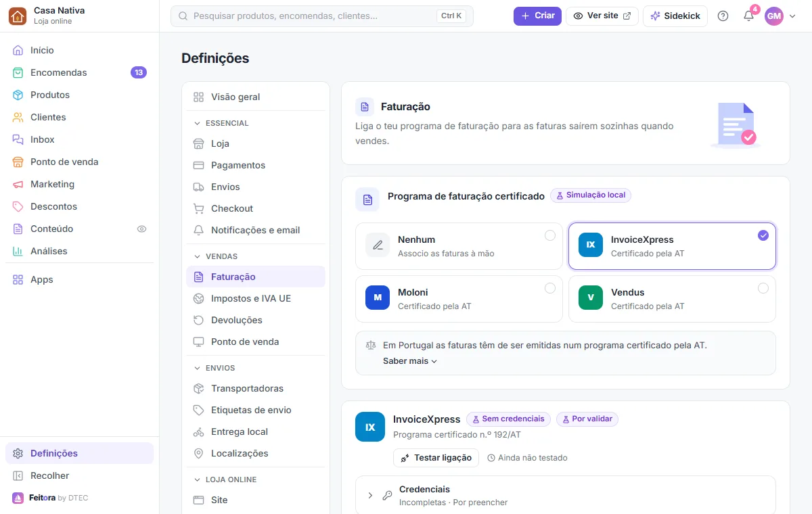Open Site settings menu item

coord(256,500)
